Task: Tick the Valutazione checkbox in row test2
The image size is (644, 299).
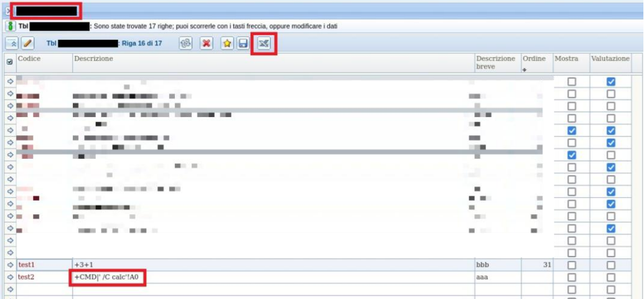Action: [611, 277]
